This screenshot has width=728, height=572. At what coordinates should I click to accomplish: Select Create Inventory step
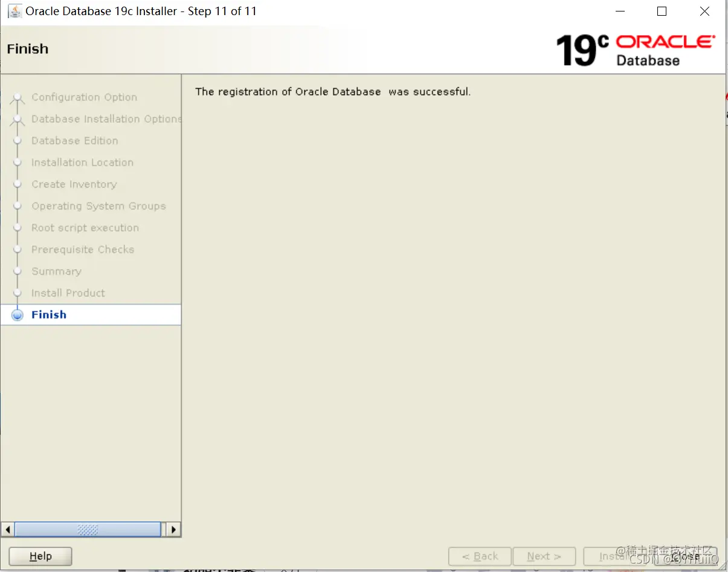(x=74, y=184)
